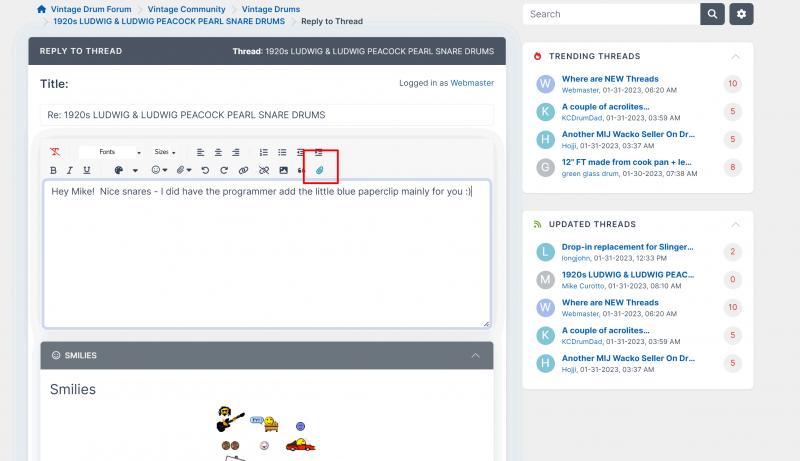Toggle italic text formatting
The width and height of the screenshot is (800, 461).
[69, 170]
